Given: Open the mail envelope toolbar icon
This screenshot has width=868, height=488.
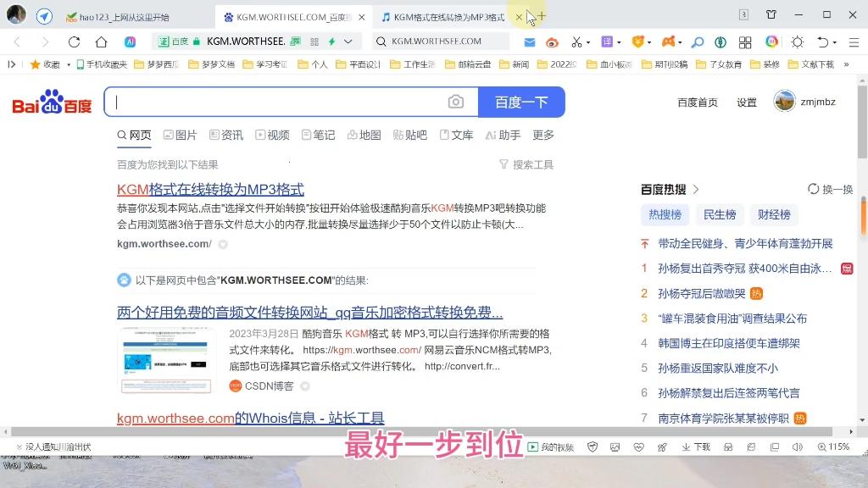Looking at the screenshot, I should click(x=529, y=42).
